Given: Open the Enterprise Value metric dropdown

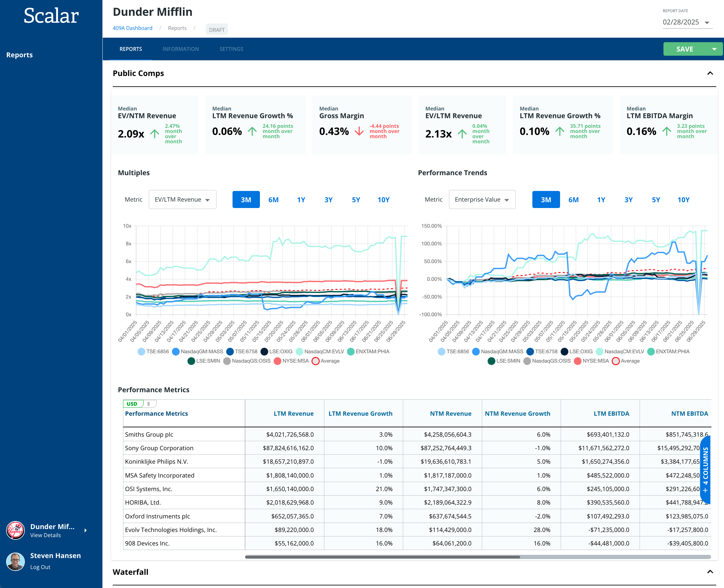Looking at the screenshot, I should point(482,200).
